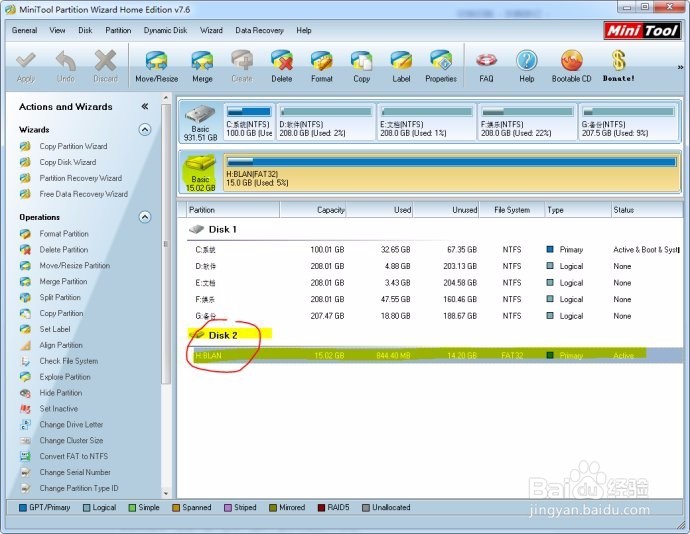The image size is (690, 534).
Task: Open the View menu
Action: (x=57, y=30)
